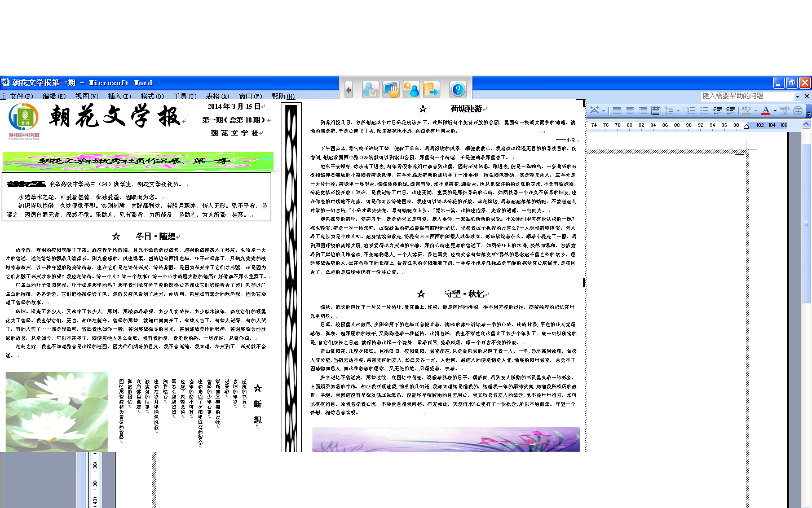This screenshot has width=812, height=508.
Task: Open the character scaling dropdown arrow
Action: click(x=603, y=111)
